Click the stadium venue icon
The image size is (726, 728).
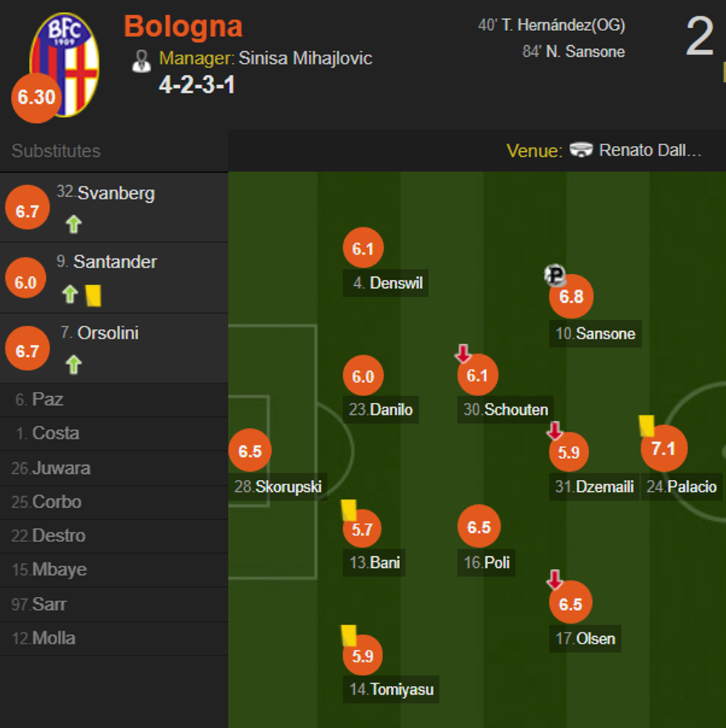tap(582, 150)
